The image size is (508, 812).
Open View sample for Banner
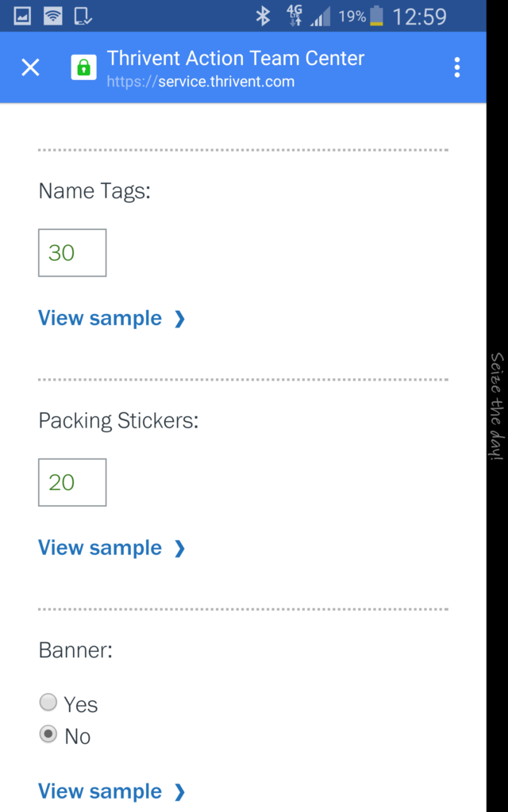[x=111, y=791]
